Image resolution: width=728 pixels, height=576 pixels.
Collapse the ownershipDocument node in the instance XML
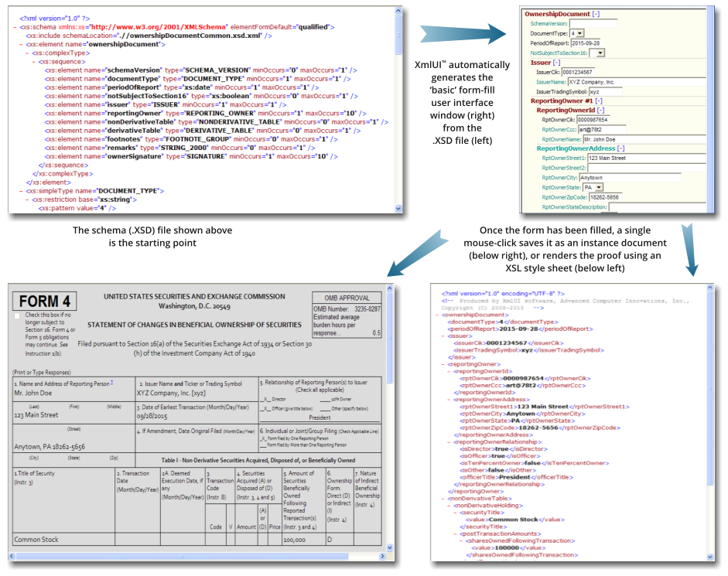tap(437, 315)
